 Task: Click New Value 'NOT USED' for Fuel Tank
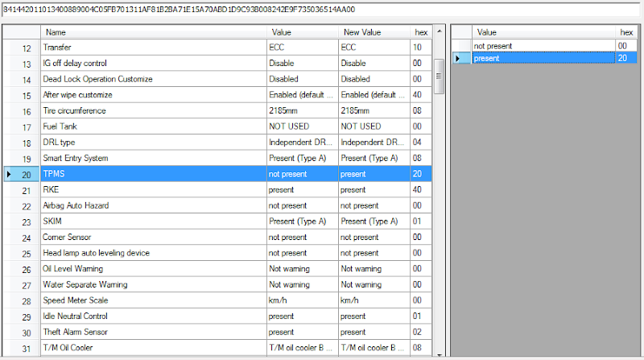coord(374,126)
